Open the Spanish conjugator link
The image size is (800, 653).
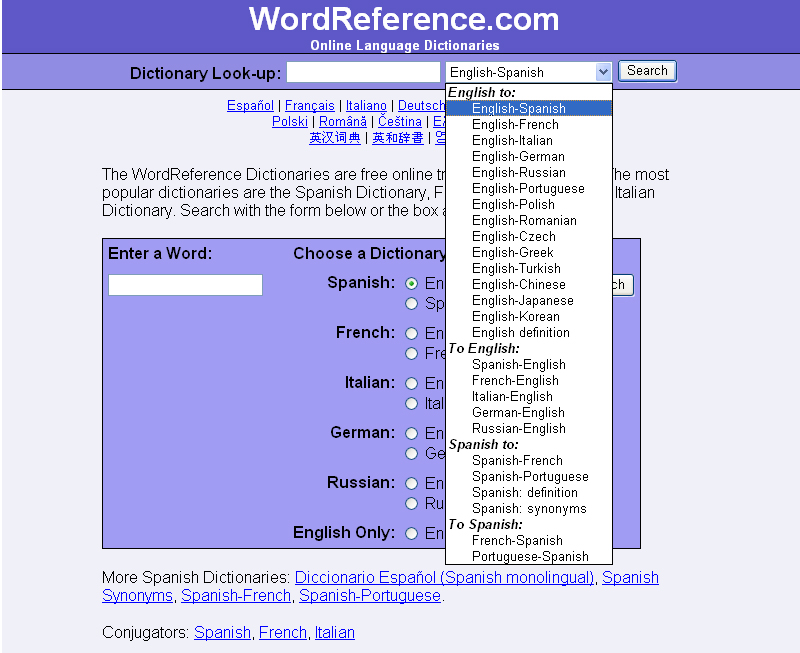[222, 633]
